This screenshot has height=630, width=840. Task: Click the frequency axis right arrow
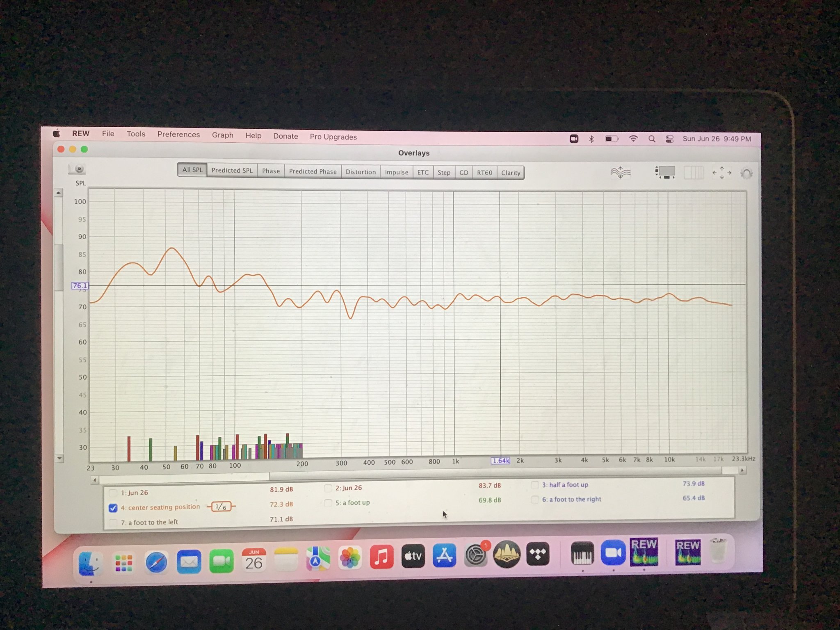[742, 470]
